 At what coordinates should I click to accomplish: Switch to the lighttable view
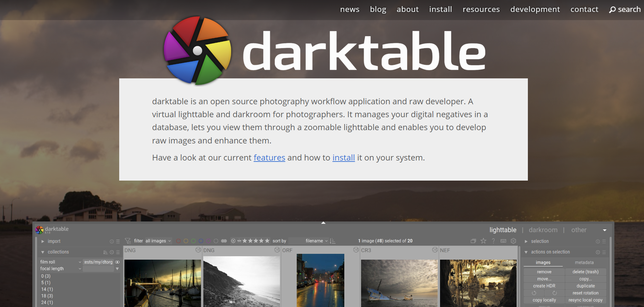pyautogui.click(x=503, y=230)
